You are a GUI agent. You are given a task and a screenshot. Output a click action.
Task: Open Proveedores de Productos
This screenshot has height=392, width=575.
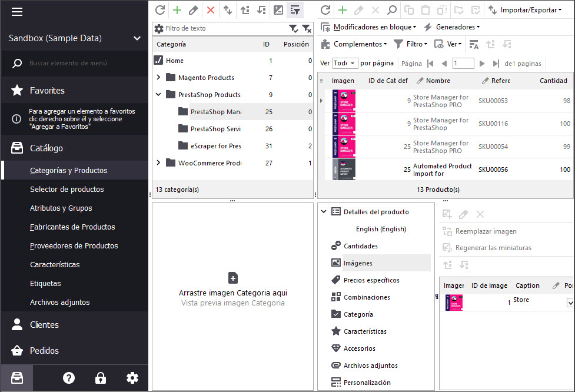point(74,245)
